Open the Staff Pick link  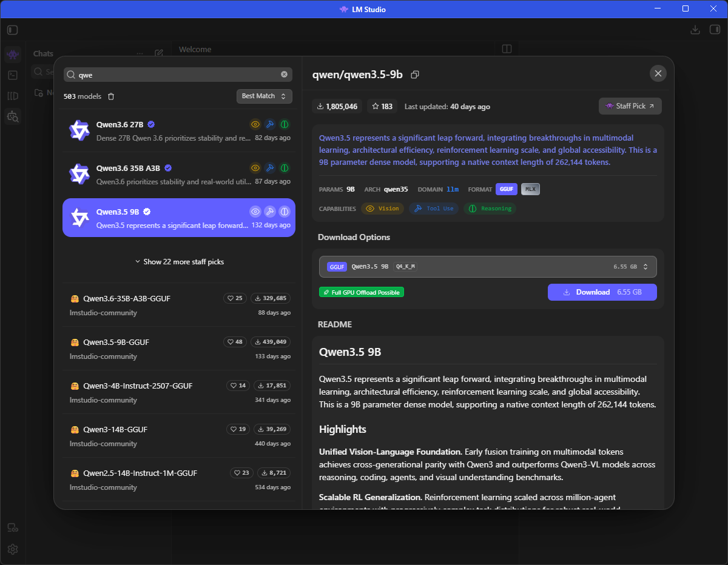click(x=630, y=106)
